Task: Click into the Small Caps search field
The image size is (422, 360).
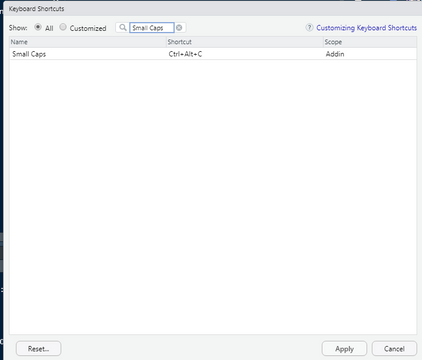Action: coord(152,28)
